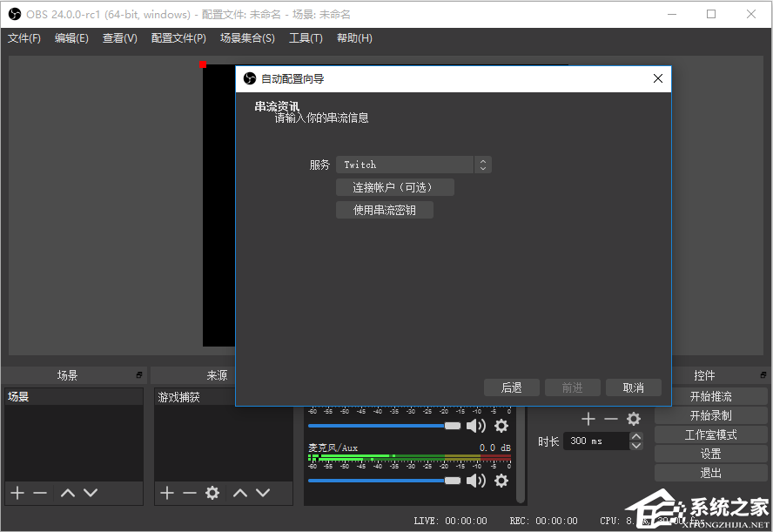Pop out the 控件 dock icon
Image resolution: width=773 pixels, height=532 pixels.
[x=763, y=375]
